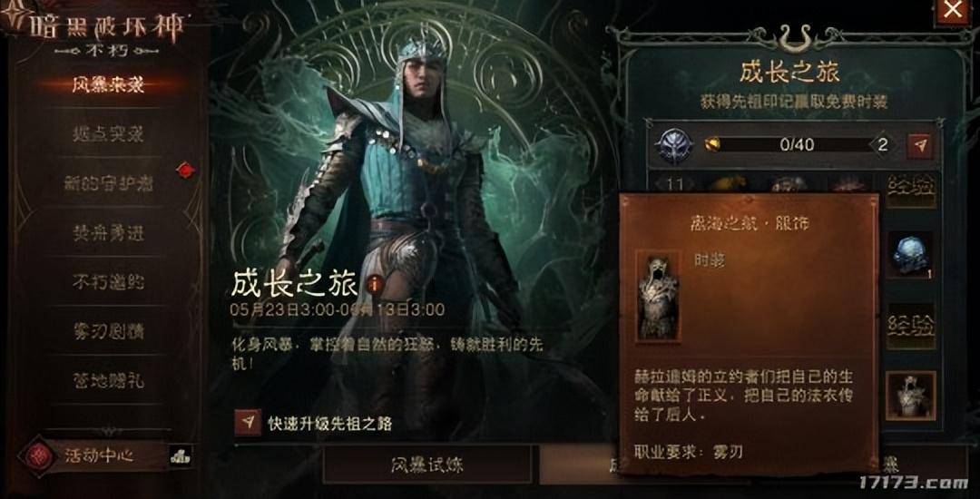Click the arrow icon next to 快速升级先祖之路
Viewport: 980px width, 499px height.
coord(248,423)
